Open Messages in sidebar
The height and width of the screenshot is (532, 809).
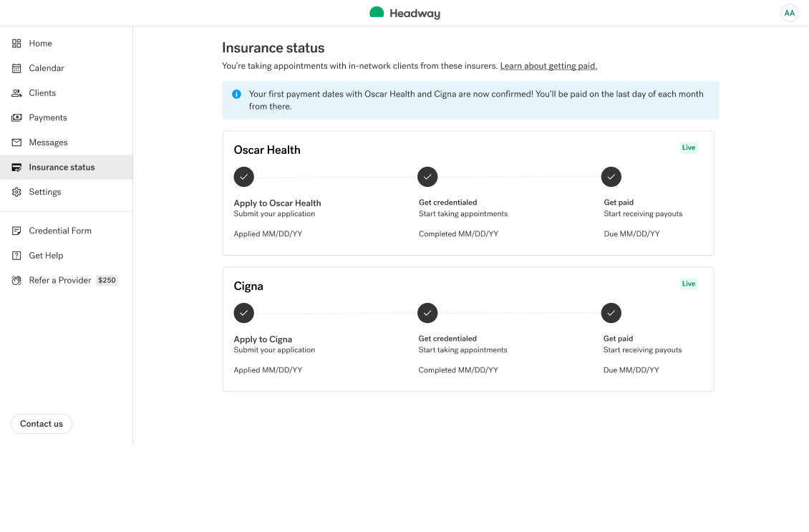click(x=66, y=142)
